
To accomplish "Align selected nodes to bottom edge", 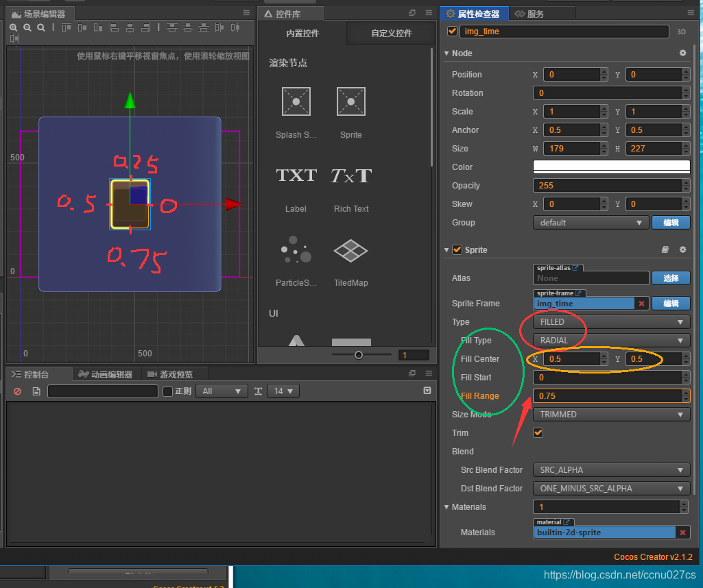I will pyautogui.click(x=98, y=28).
